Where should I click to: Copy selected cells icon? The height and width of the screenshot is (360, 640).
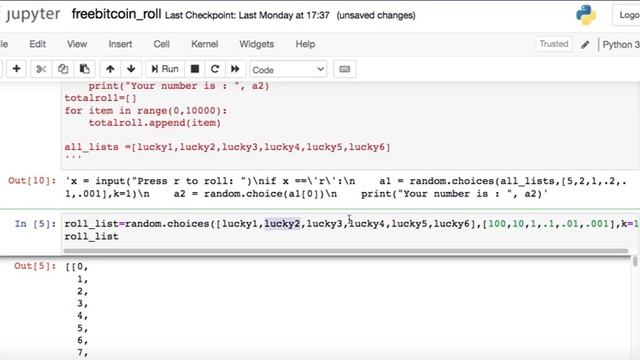coord(63,69)
